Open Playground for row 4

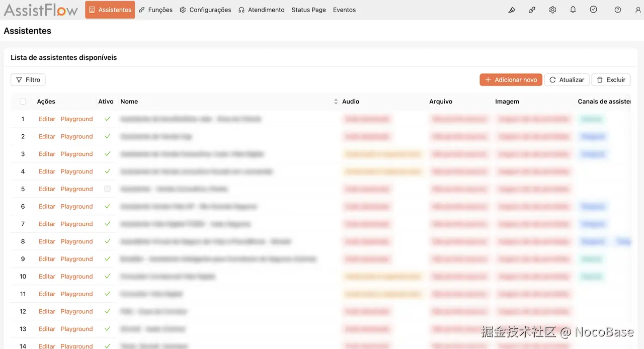pos(76,171)
